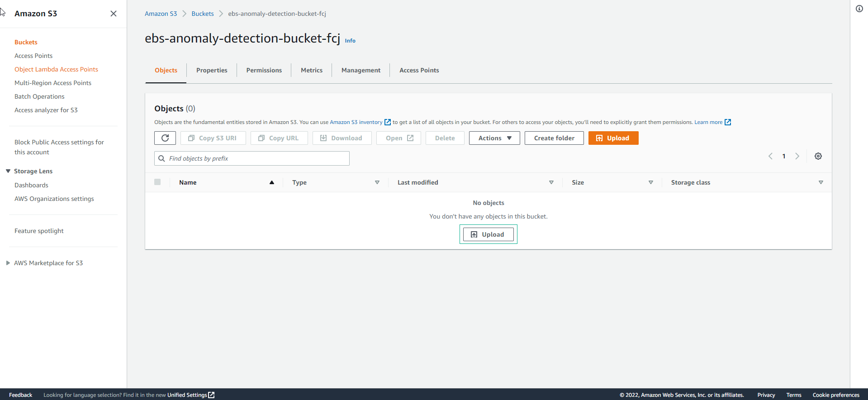Open Access Points in the sidebar
868x400 pixels.
pos(33,56)
